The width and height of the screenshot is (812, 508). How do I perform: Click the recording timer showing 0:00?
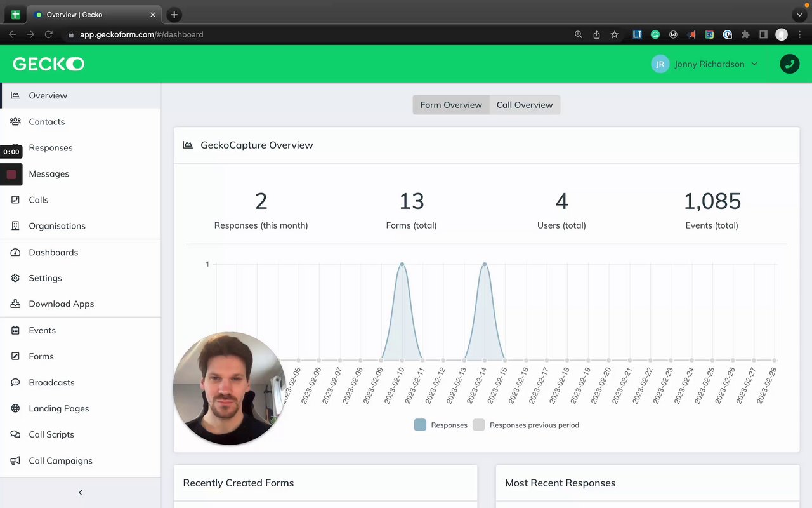[x=11, y=152]
